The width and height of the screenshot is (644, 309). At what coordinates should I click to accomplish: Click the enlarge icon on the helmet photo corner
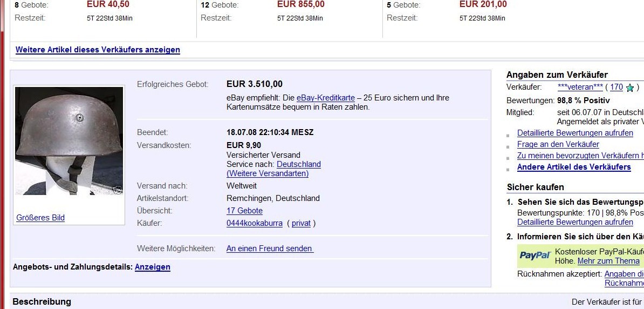(x=118, y=190)
